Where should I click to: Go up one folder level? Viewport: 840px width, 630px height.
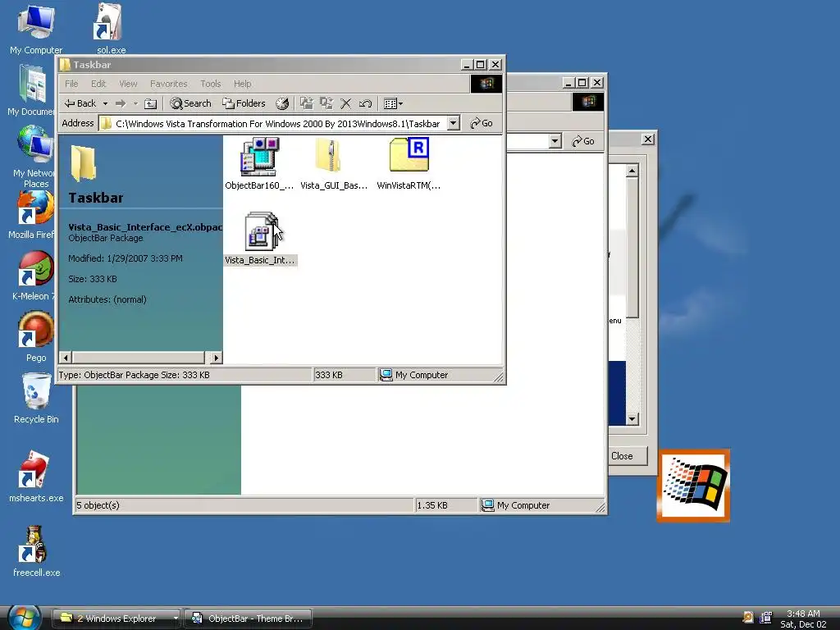(x=151, y=103)
